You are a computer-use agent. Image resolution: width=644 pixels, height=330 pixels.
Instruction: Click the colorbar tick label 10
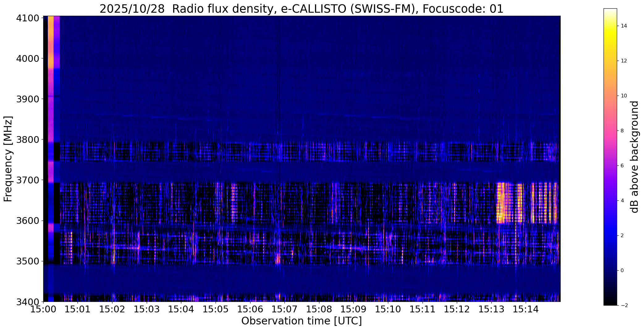624,96
